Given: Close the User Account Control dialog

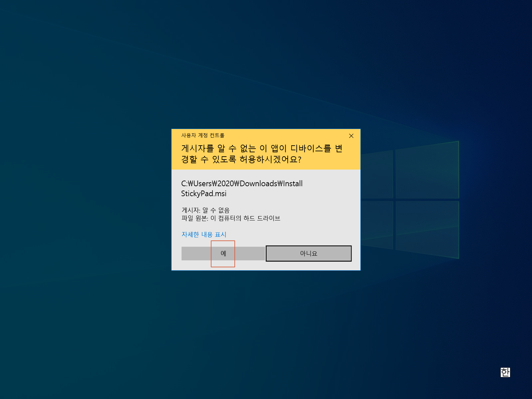Looking at the screenshot, I should (x=351, y=136).
